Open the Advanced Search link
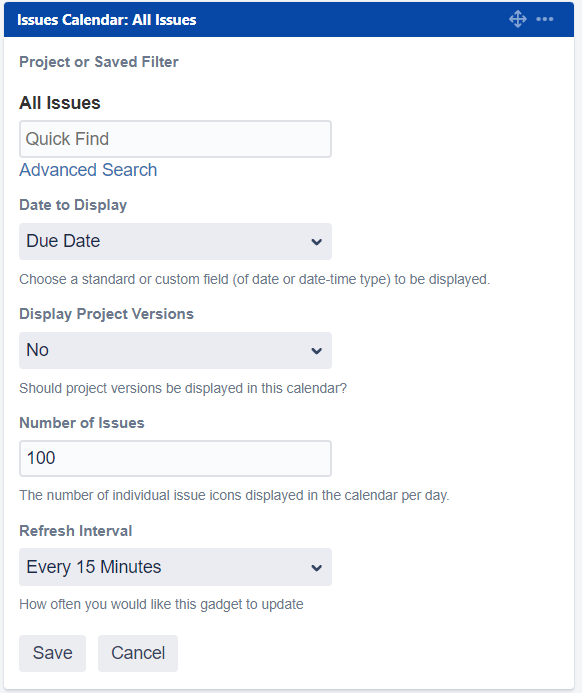Screen dimensions: 582x693 (x=88, y=170)
